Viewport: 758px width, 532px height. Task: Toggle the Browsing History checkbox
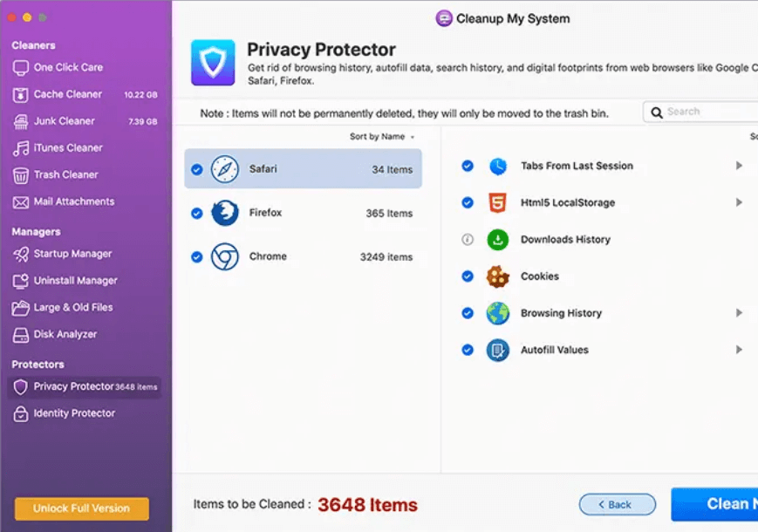(x=468, y=313)
